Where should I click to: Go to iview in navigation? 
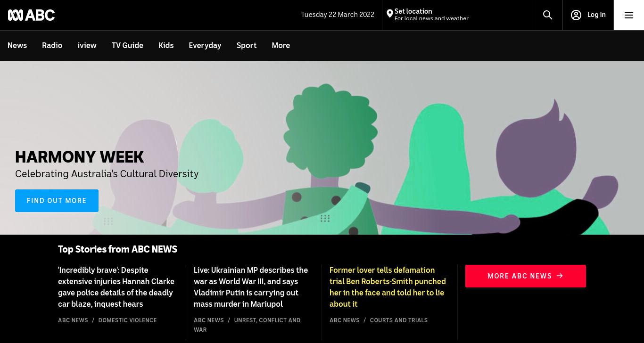[x=87, y=46]
